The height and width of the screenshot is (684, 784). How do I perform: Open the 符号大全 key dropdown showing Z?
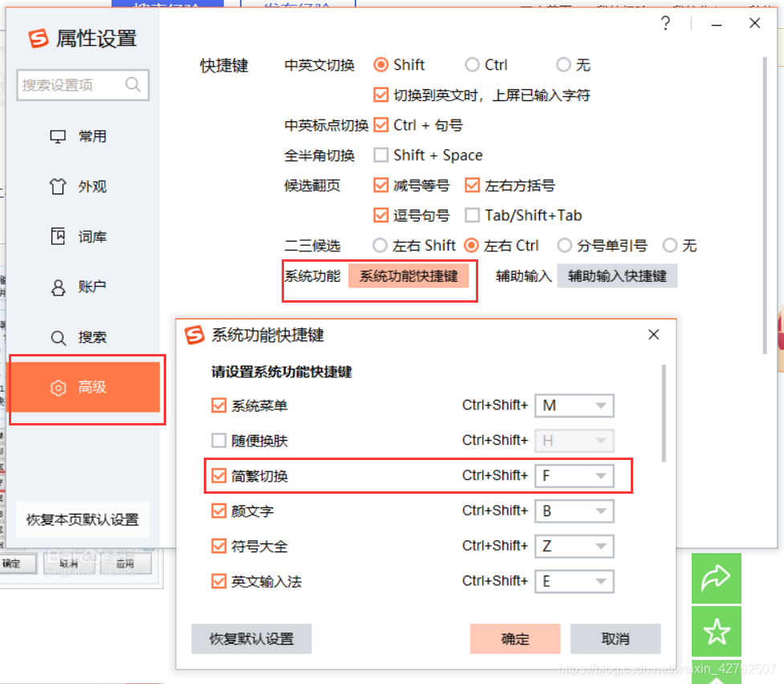(574, 546)
